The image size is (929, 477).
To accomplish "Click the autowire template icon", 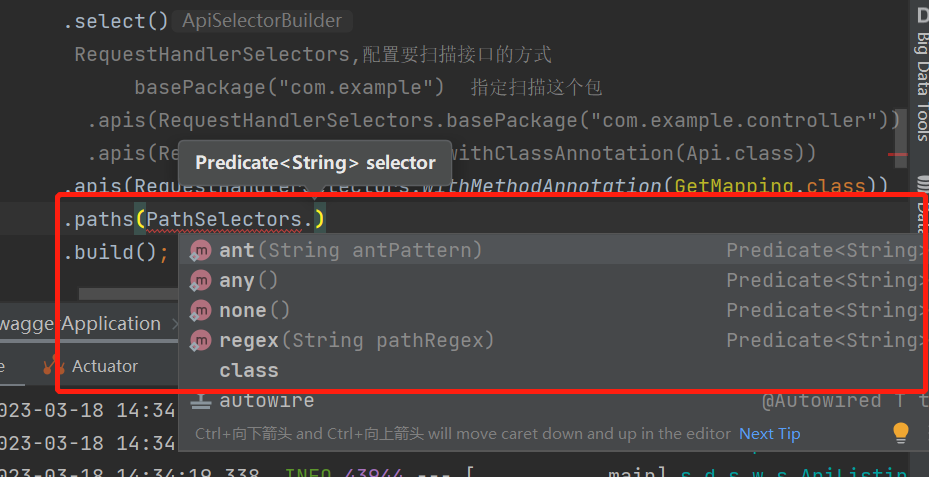I will (x=201, y=401).
